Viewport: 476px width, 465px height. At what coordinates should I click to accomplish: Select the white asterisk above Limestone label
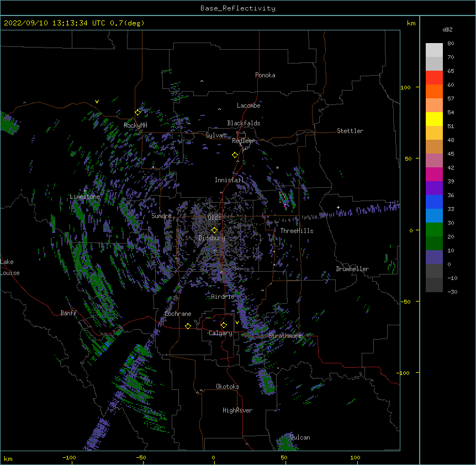84,191
